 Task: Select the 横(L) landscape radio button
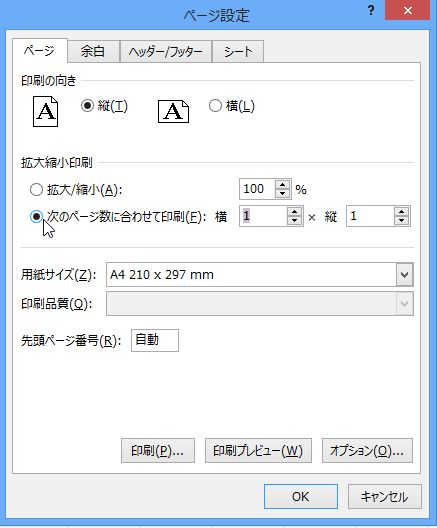coord(215,106)
